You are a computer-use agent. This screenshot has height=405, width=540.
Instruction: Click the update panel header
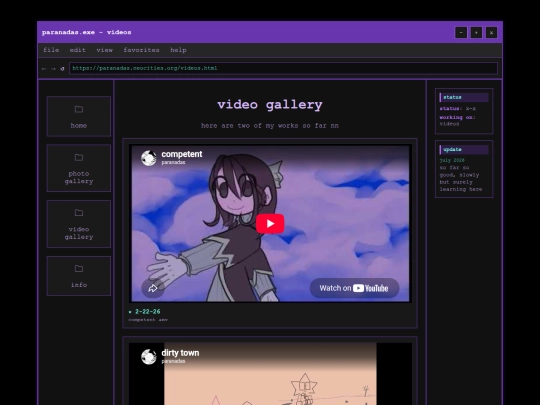point(464,149)
